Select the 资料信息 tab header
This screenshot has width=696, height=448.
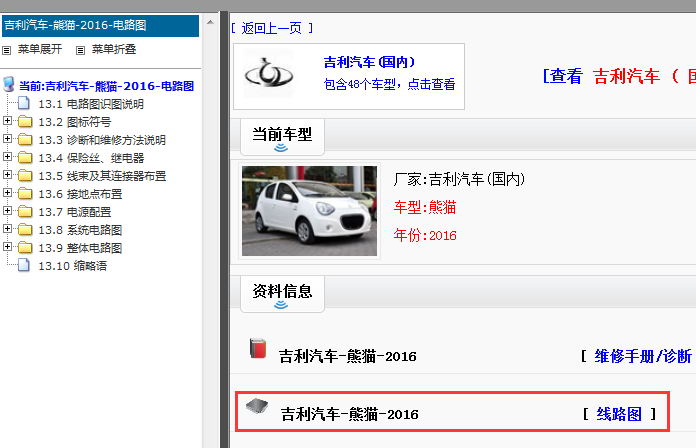pyautogui.click(x=282, y=294)
